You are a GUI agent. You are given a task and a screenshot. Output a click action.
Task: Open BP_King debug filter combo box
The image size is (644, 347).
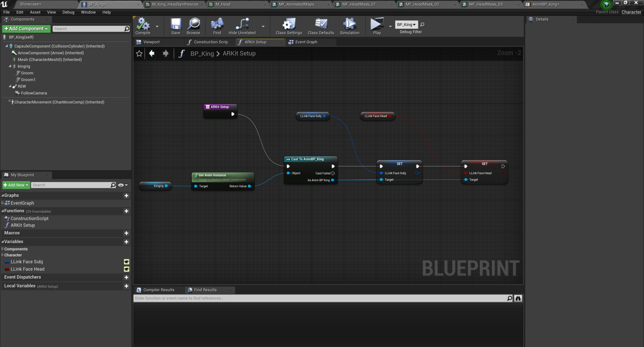(x=406, y=24)
